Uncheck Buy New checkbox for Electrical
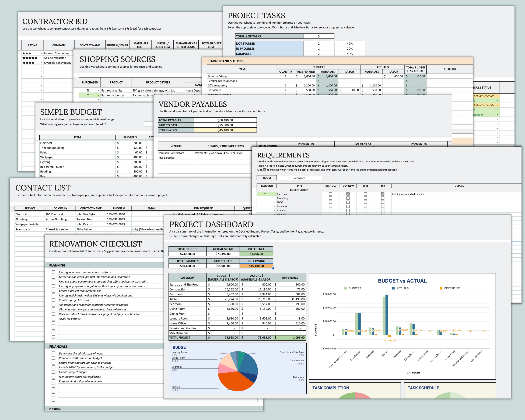 (x=348, y=194)
